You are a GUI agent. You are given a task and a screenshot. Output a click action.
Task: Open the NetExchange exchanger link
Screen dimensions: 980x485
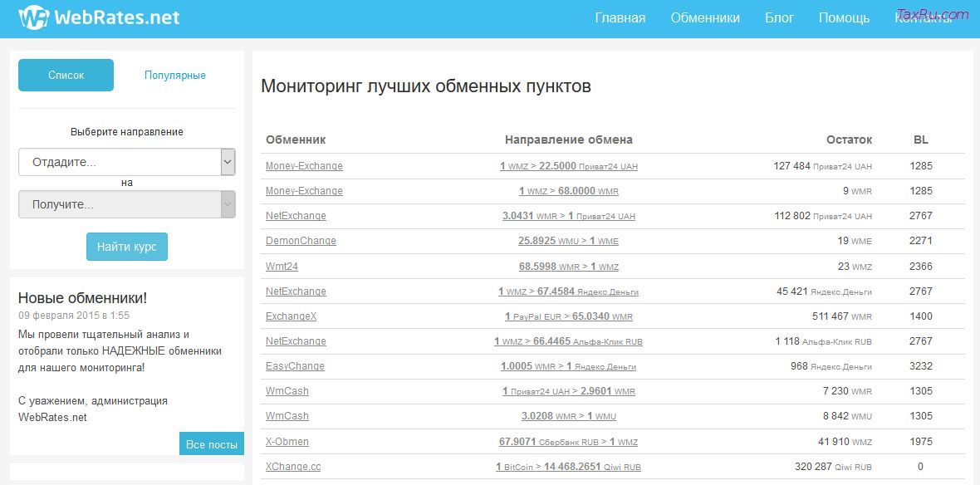pyautogui.click(x=295, y=216)
